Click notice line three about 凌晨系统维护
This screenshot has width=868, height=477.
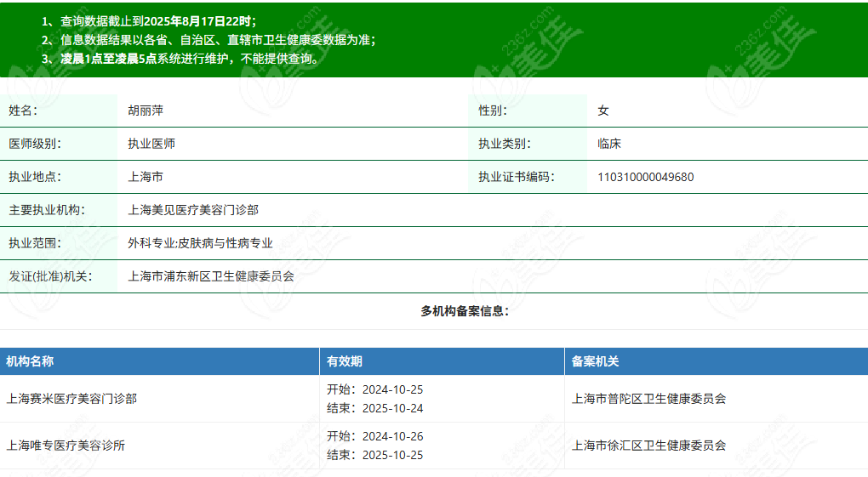[x=181, y=59]
